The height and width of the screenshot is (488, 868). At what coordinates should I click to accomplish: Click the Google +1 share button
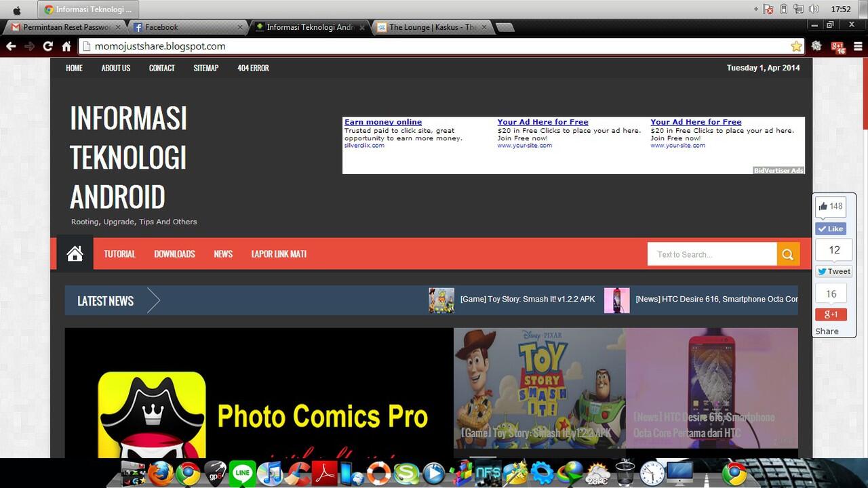click(831, 314)
